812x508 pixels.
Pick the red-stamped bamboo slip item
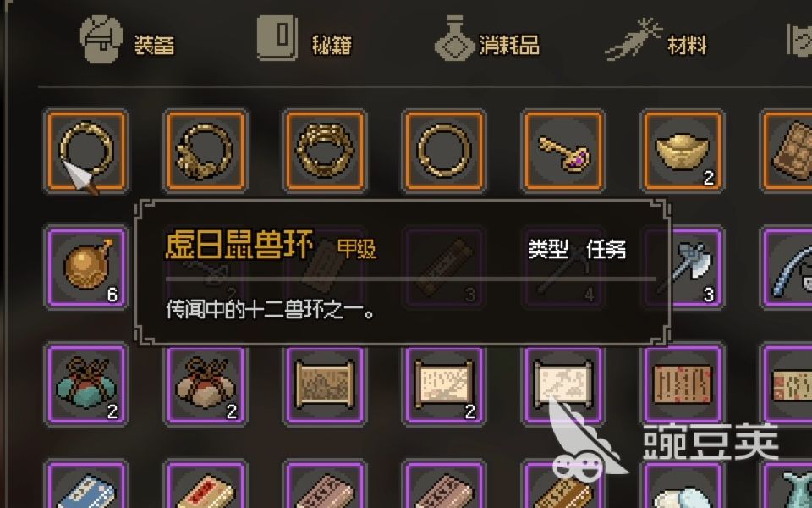tap(683, 384)
